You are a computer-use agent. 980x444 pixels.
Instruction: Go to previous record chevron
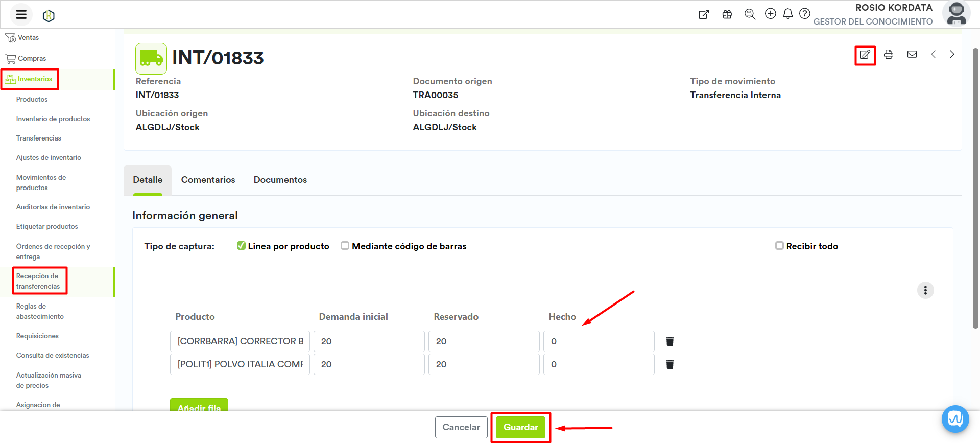coord(933,55)
